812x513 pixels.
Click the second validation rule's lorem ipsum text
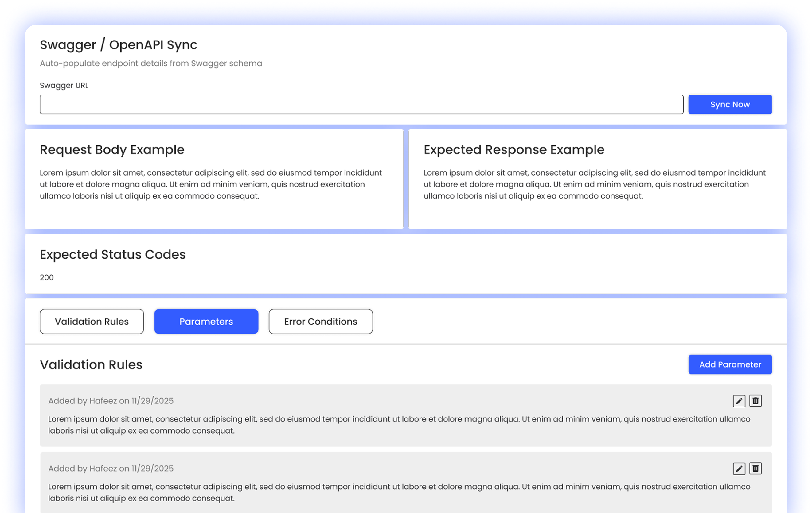coord(399,492)
